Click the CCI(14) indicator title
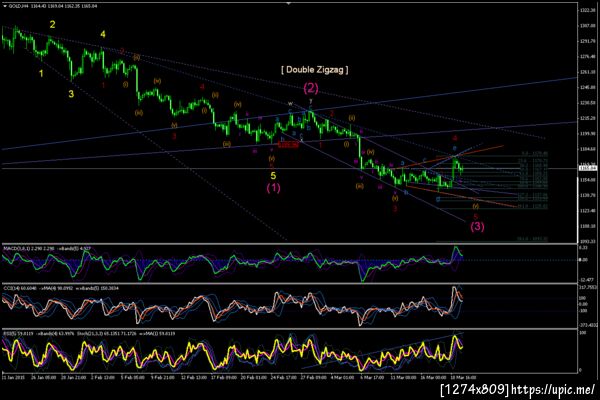The width and height of the screenshot is (600, 400). point(61,288)
